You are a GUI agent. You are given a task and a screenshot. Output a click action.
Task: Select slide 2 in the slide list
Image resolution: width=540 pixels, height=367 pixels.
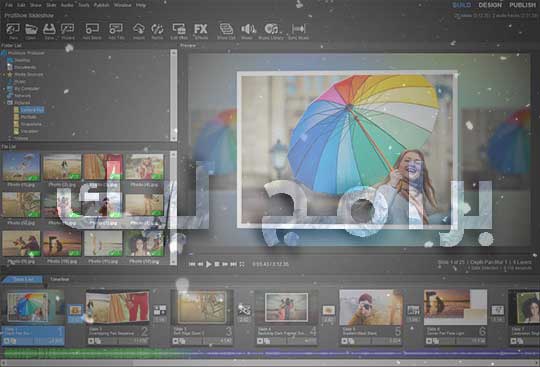(117, 317)
